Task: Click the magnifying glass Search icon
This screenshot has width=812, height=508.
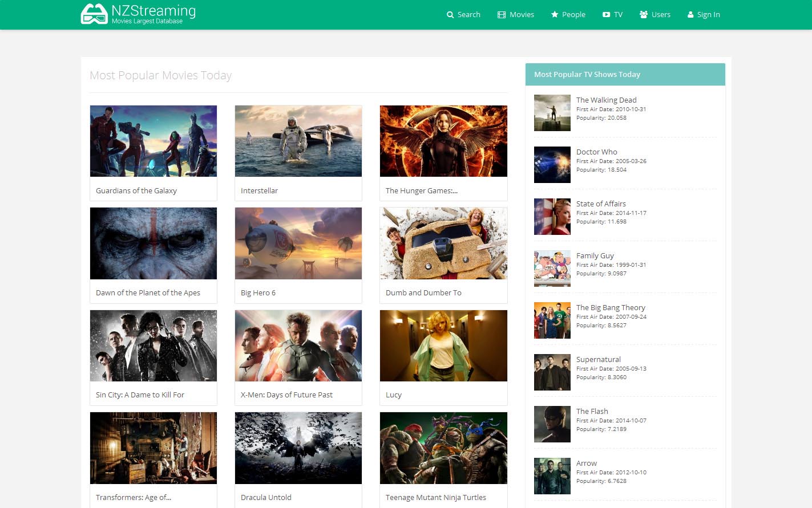Action: click(450, 15)
